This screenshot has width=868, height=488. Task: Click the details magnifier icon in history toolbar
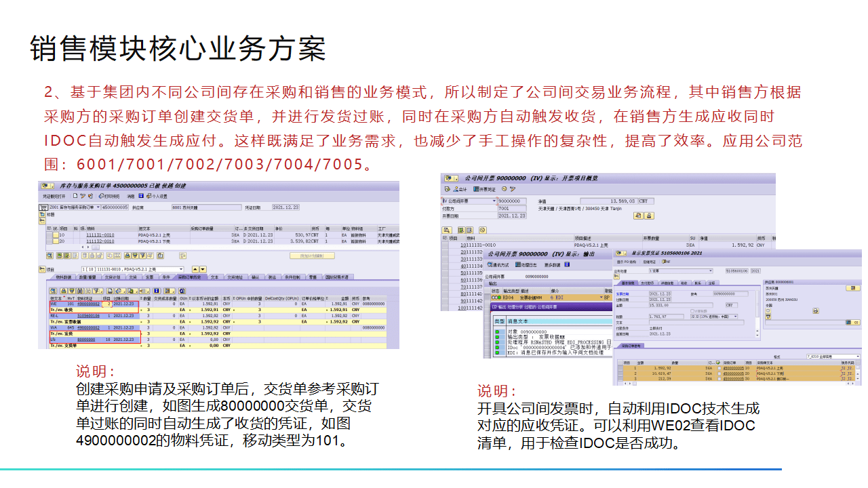53,291
